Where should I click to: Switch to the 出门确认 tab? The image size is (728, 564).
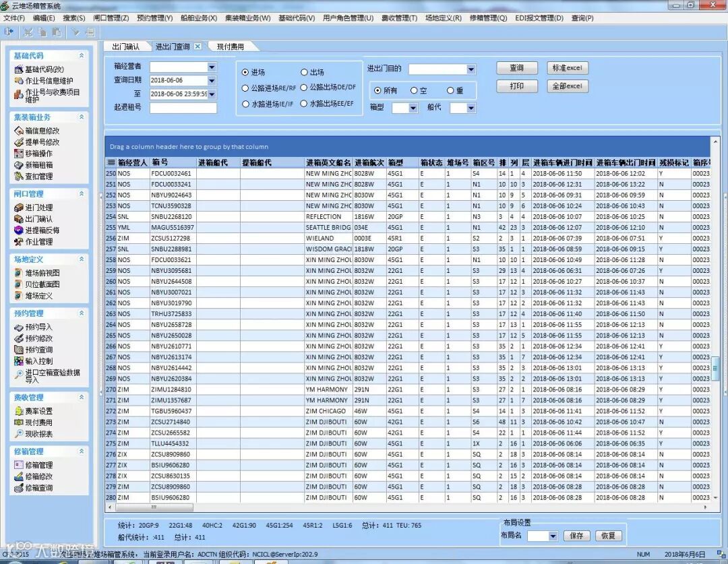126,46
